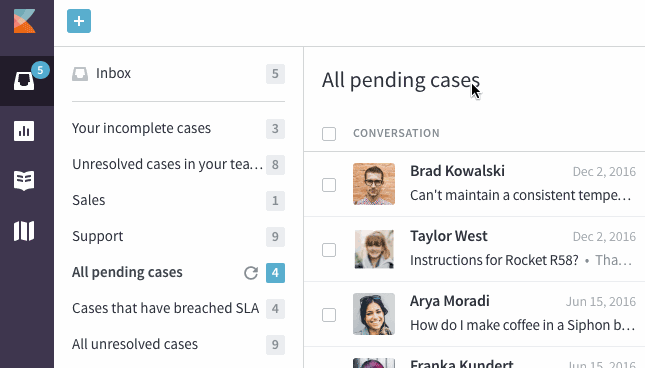Image resolution: width=645 pixels, height=368 pixels.
Task: Check Brad Kowalski's conversation checkbox
Action: [329, 185]
